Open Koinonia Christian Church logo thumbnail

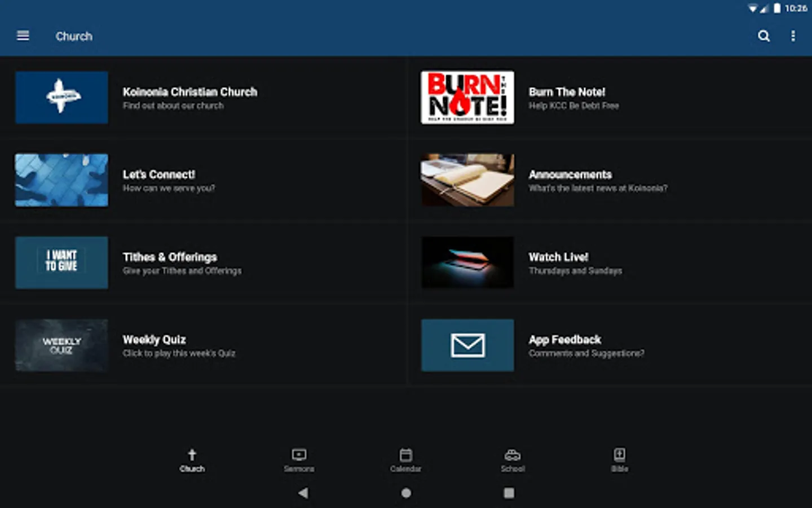pyautogui.click(x=61, y=97)
